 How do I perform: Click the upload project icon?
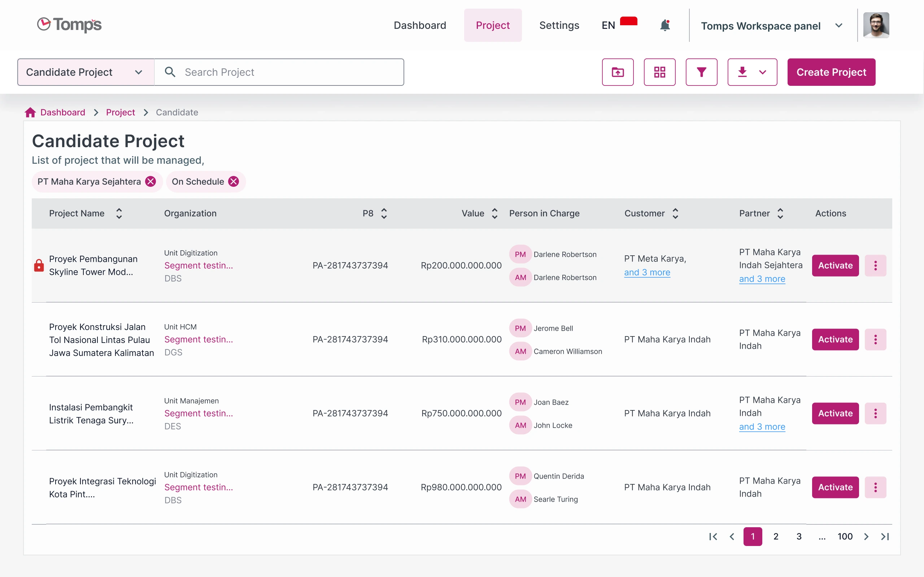click(x=618, y=72)
